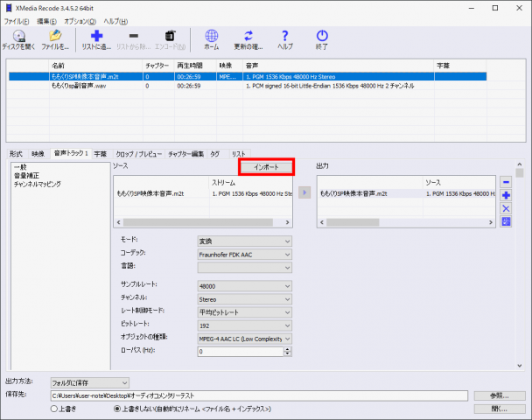The height and width of the screenshot is (420, 532).
Task: Select 上書きしない auto-rename radio button
Action: click(117, 409)
